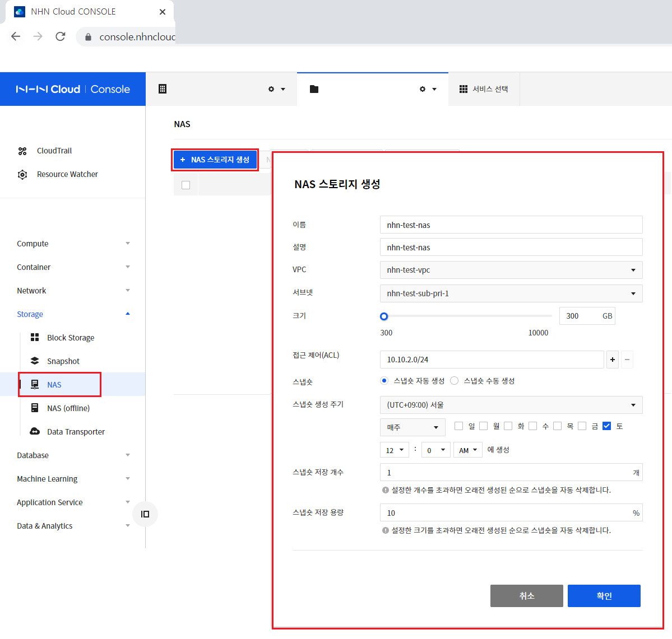The height and width of the screenshot is (639, 672).
Task: Open the hour 12 dropdown
Action: (x=395, y=450)
